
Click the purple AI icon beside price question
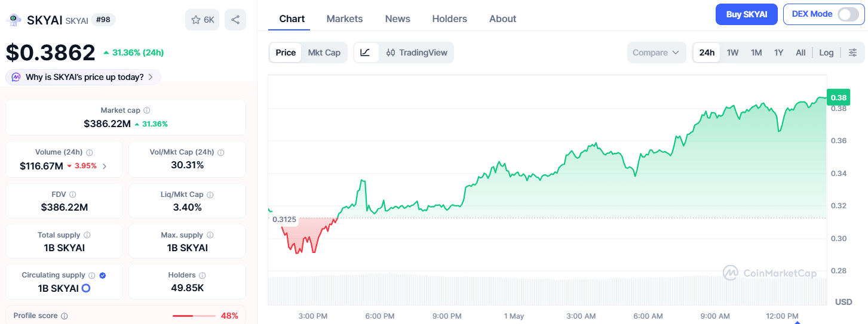click(16, 77)
